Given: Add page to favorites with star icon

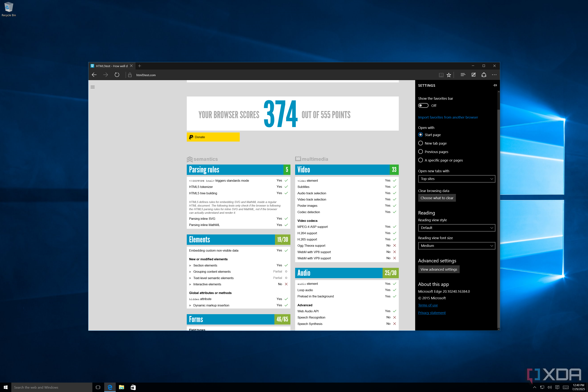Looking at the screenshot, I should [x=449, y=75].
